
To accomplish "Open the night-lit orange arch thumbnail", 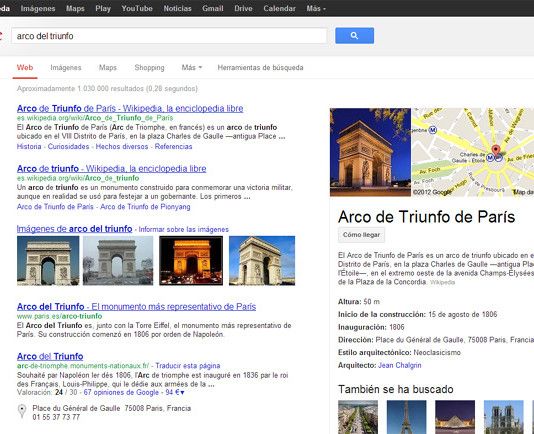I will point(191,261).
